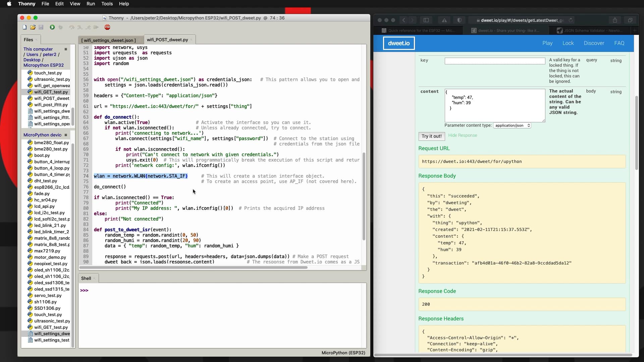Click the Resume debugging icon

coord(96,27)
